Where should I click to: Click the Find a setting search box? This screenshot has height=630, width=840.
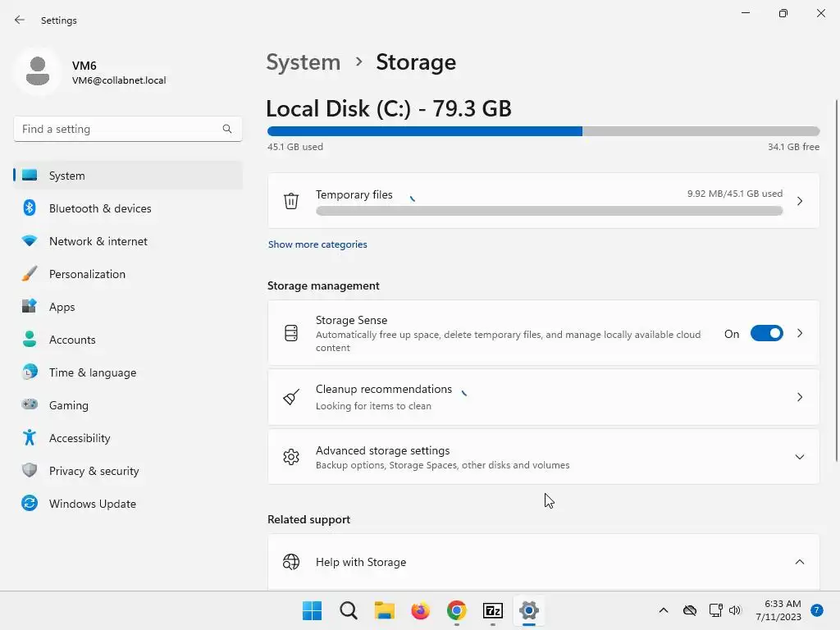[x=119, y=129]
